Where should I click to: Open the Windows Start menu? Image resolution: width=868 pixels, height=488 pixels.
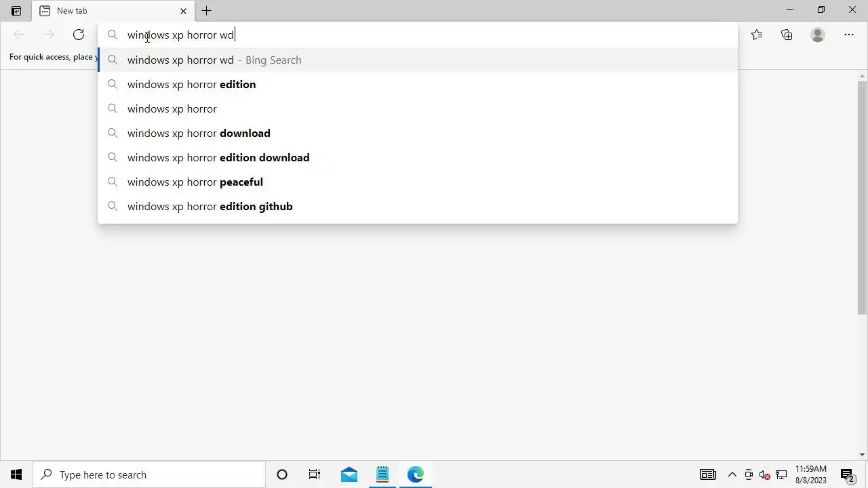[16, 474]
